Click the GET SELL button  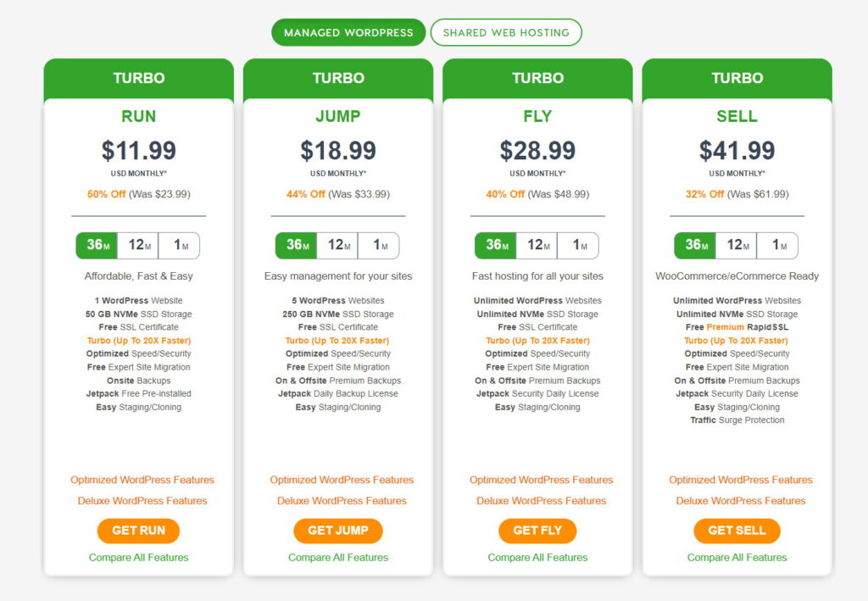click(x=737, y=531)
